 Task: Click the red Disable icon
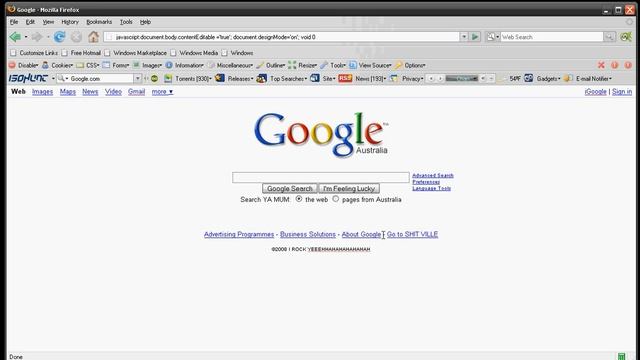tap(12, 65)
